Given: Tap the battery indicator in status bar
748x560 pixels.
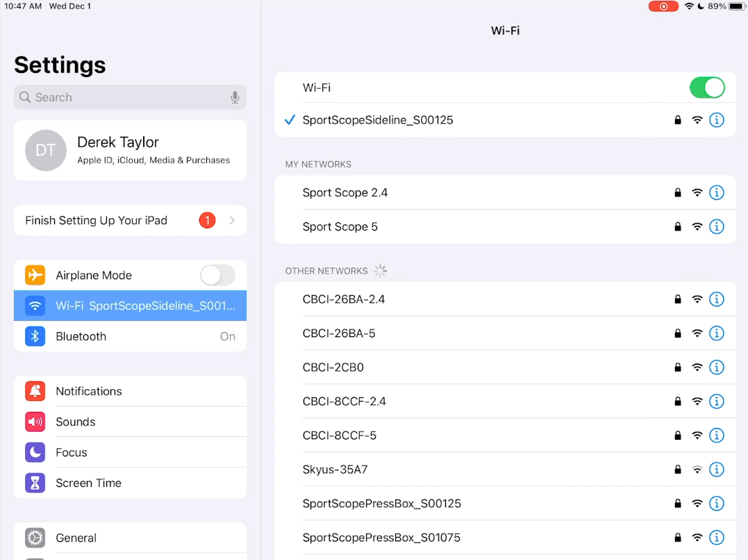Looking at the screenshot, I should 737,6.
